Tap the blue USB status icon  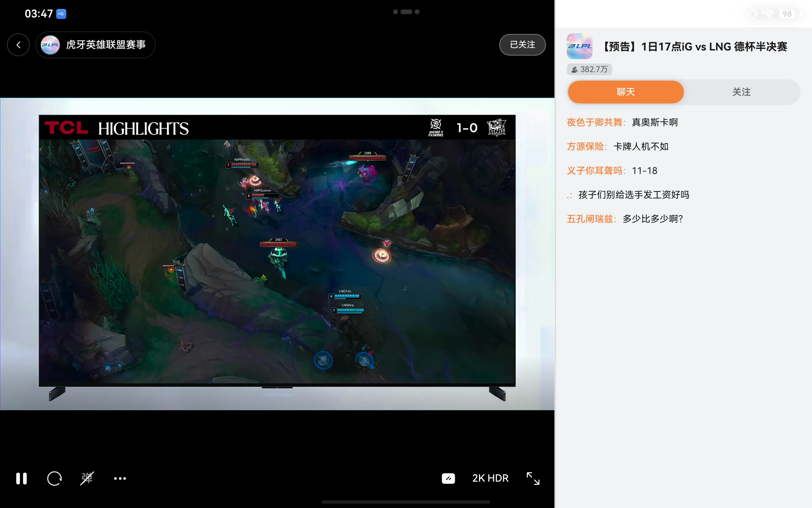(x=61, y=14)
